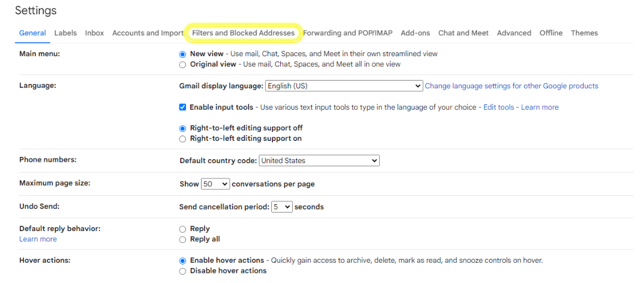Click Change language settings for other Google products
The height and width of the screenshot is (283, 644).
(512, 86)
